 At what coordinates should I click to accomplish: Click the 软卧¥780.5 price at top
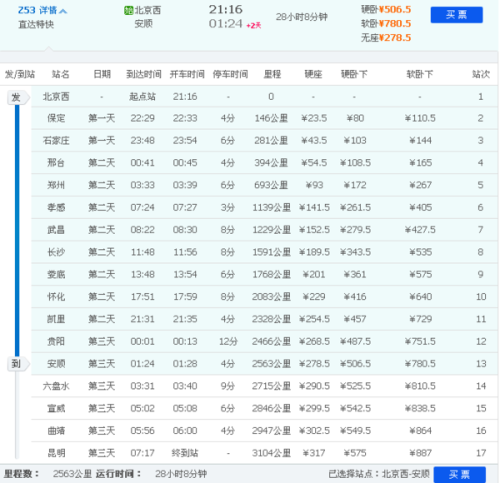(x=386, y=24)
